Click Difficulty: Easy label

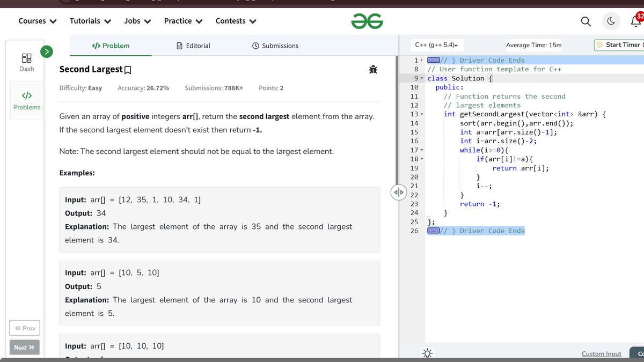(80, 88)
